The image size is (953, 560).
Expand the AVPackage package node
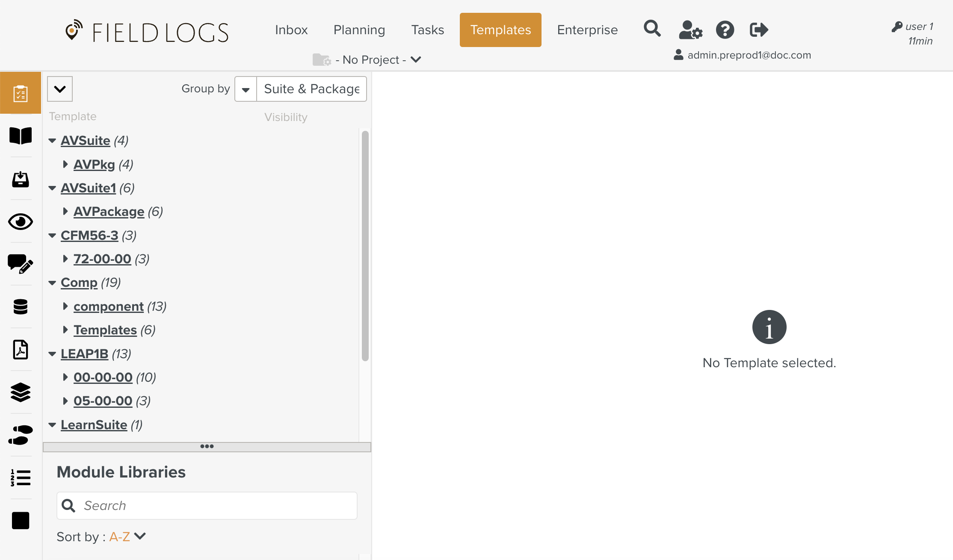pos(65,211)
